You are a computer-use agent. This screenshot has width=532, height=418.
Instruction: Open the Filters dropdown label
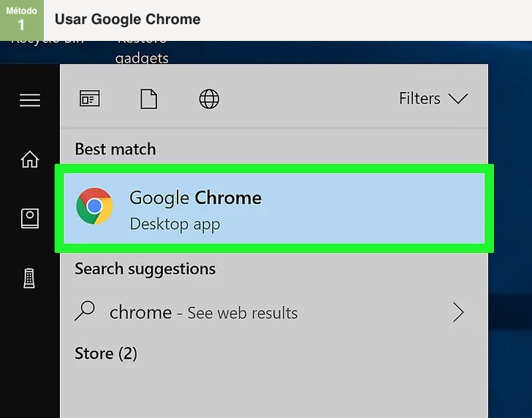(x=419, y=99)
